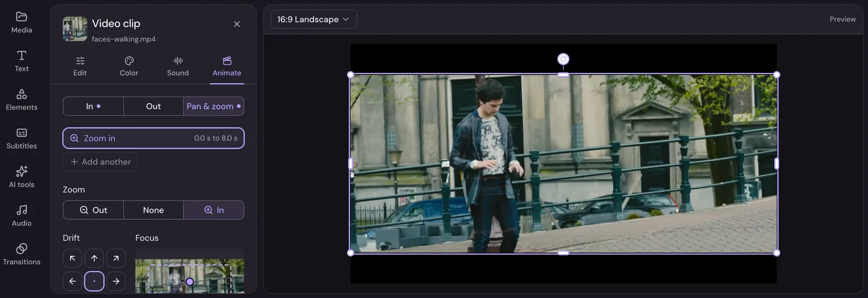Open the Transitions sidebar panel
This screenshot has width=868, height=298.
coord(22,255)
